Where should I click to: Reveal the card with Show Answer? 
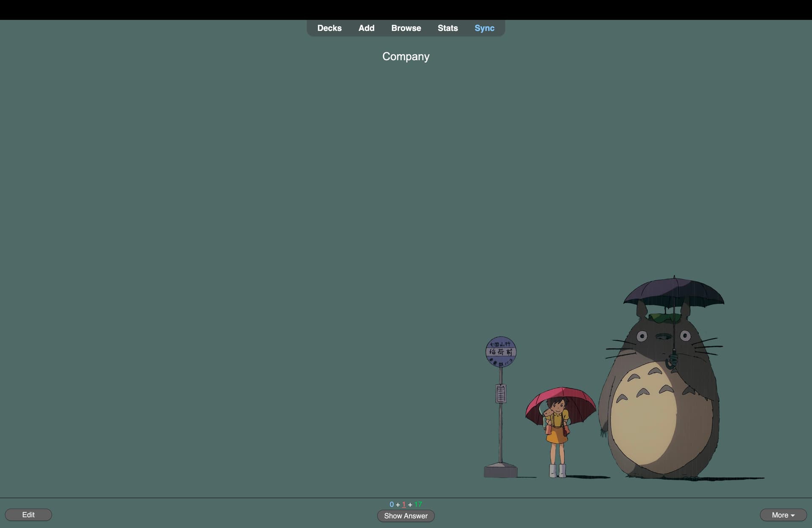click(x=406, y=516)
